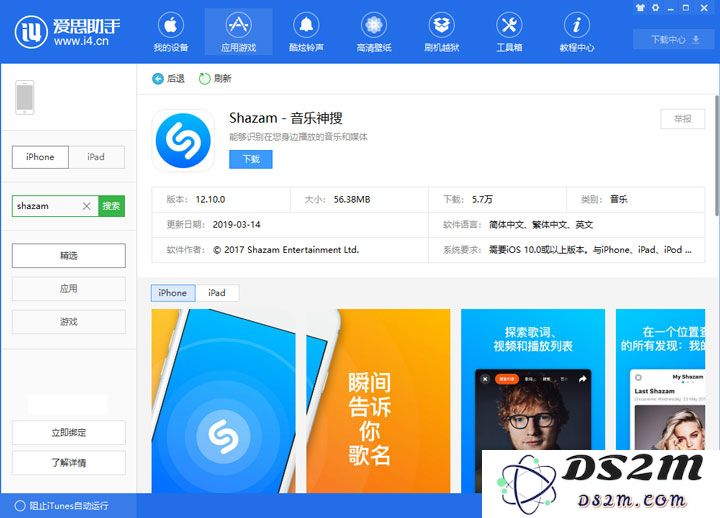Click the vertical scrollbar on the right
Image resolution: width=720 pixels, height=518 pixels.
(x=717, y=155)
